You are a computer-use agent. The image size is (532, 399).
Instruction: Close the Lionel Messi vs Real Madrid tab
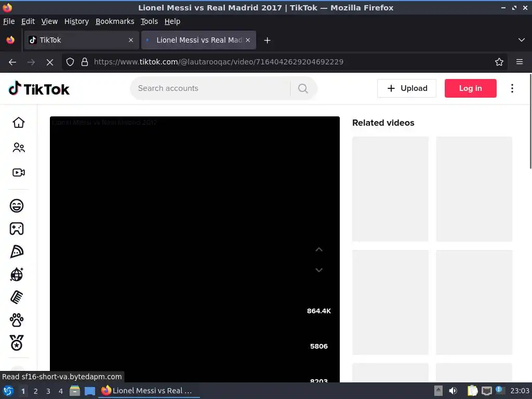pyautogui.click(x=248, y=40)
